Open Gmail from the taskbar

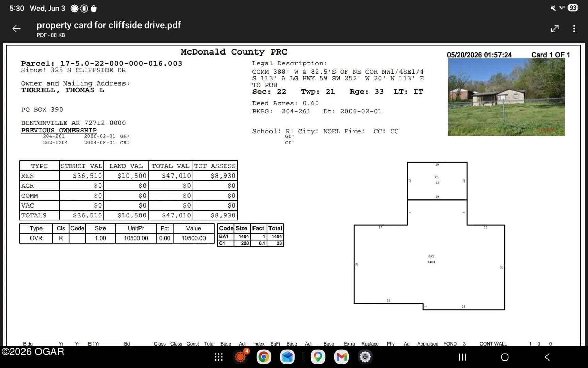click(342, 357)
